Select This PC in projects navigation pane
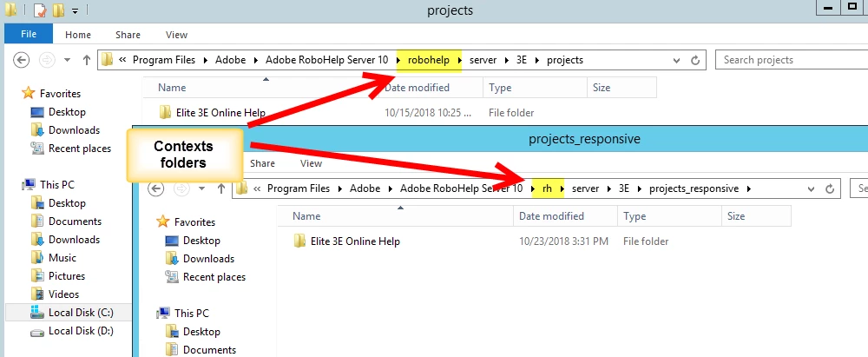The width and height of the screenshot is (868, 357). [48, 185]
